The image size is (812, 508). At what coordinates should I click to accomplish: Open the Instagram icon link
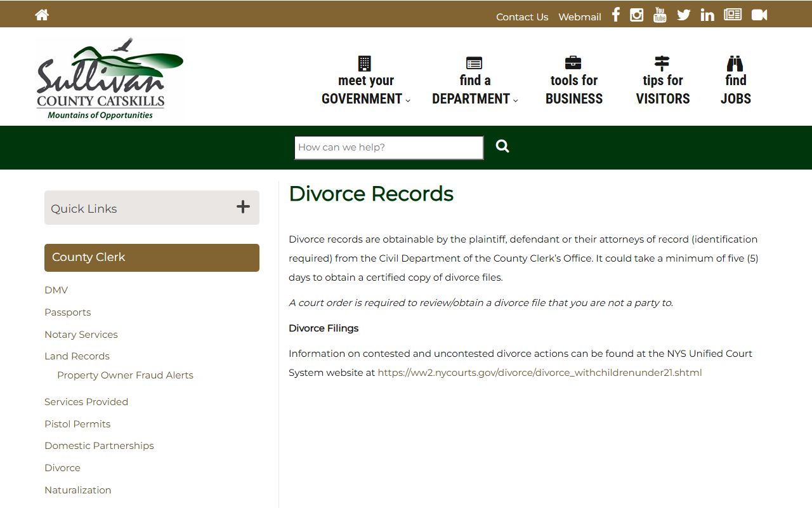pos(636,15)
